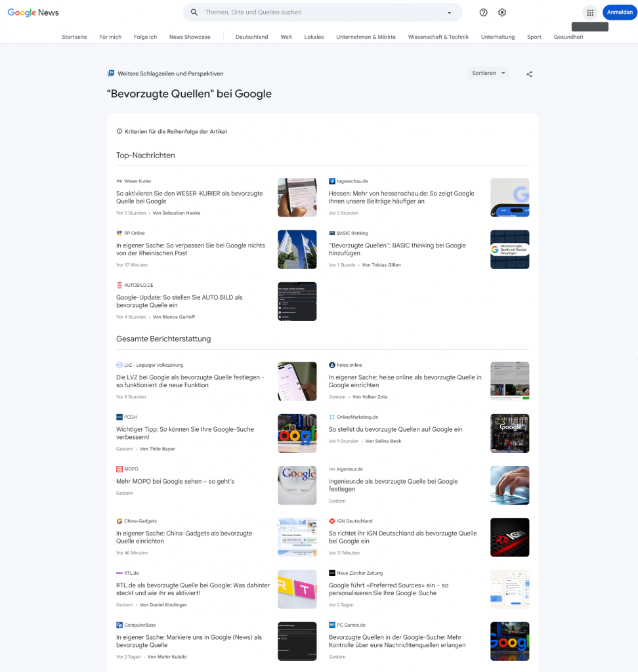Click the MOPO source icon
Image resolution: width=638 pixels, height=672 pixels.
(x=119, y=469)
